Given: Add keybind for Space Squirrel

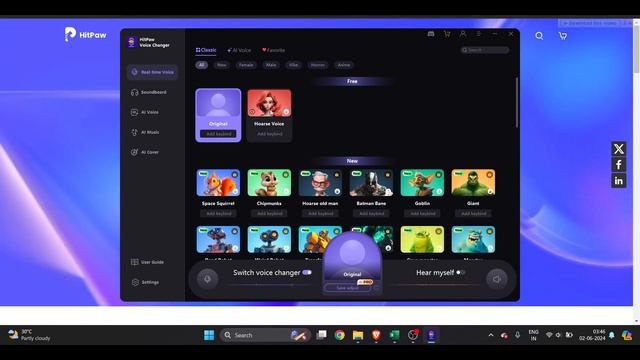Looking at the screenshot, I should tap(218, 213).
